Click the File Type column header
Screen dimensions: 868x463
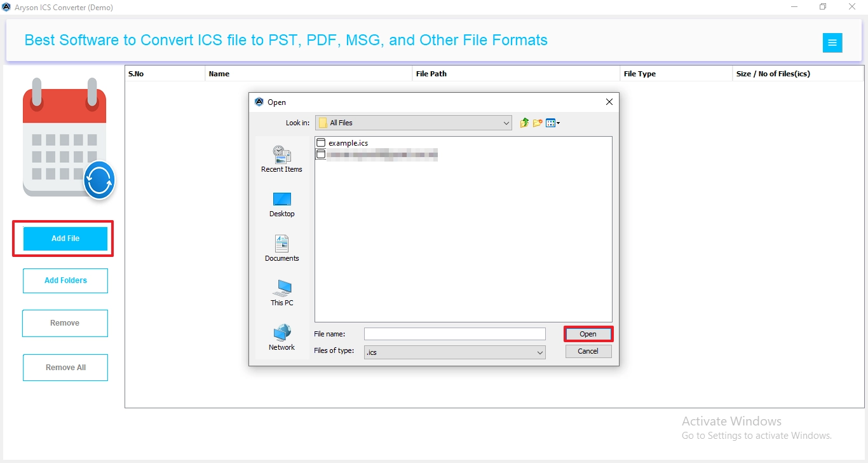click(676, 74)
